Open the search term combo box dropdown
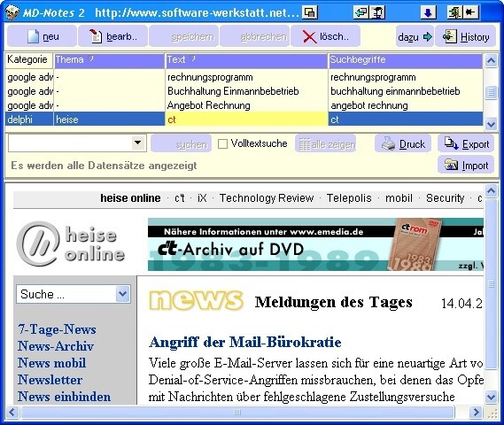 138,143
